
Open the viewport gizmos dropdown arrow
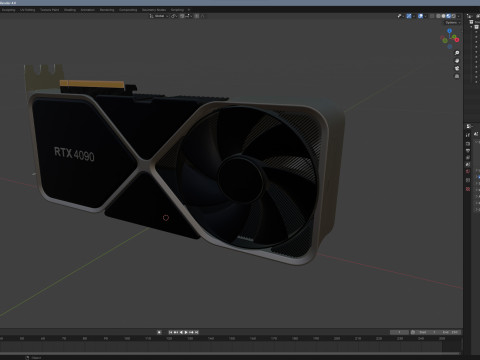414,16
